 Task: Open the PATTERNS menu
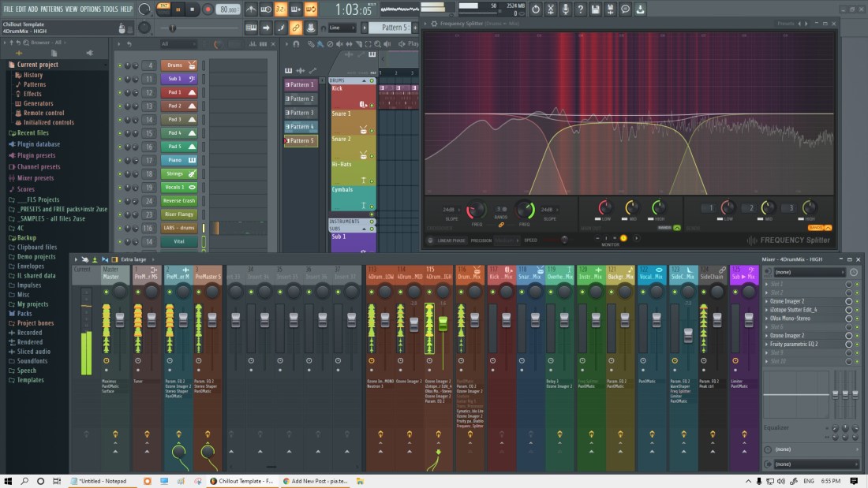pos(51,9)
